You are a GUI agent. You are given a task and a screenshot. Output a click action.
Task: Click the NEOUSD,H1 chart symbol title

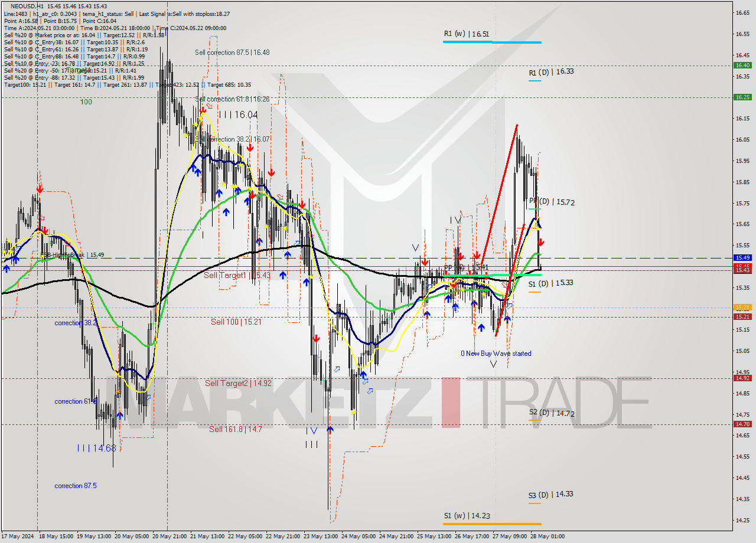tap(27, 6)
